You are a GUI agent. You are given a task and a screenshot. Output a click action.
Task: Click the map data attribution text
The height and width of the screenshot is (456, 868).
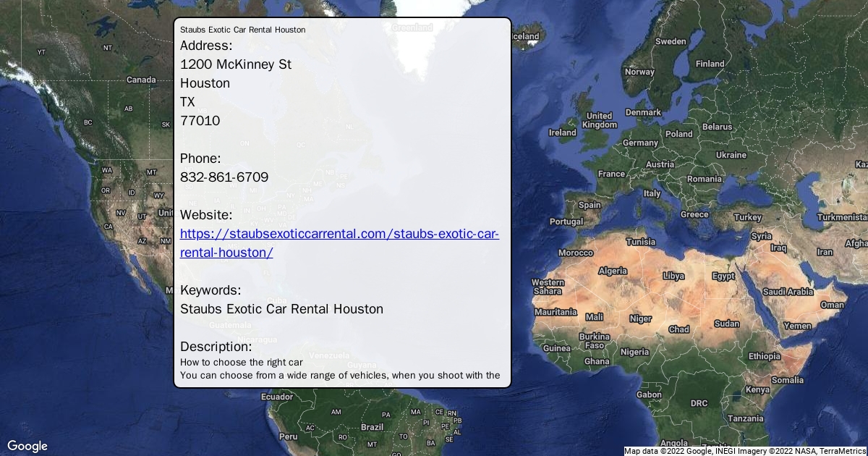tap(745, 451)
